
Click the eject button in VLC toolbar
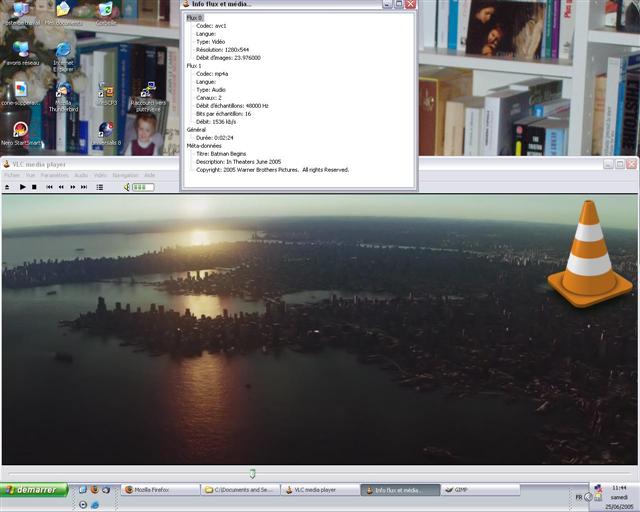pos(7,187)
